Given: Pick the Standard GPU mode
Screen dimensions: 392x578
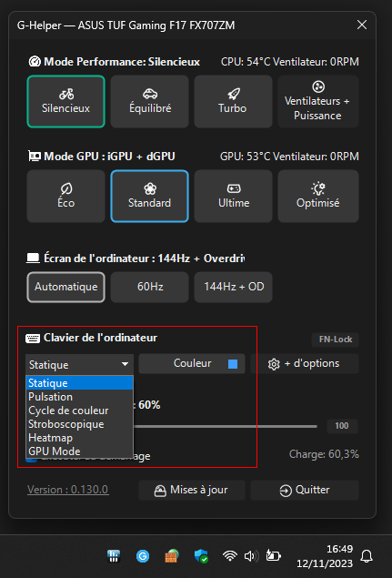Looking at the screenshot, I should pyautogui.click(x=149, y=196).
